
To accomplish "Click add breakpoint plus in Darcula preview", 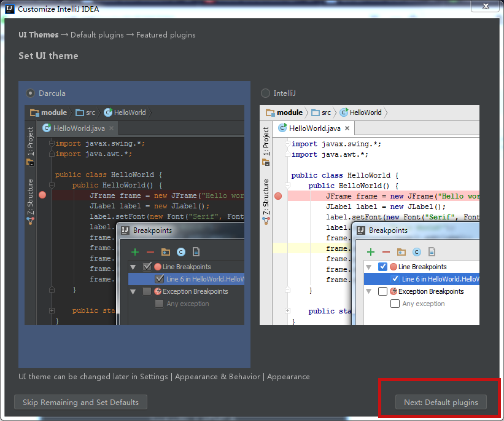I will coord(135,252).
